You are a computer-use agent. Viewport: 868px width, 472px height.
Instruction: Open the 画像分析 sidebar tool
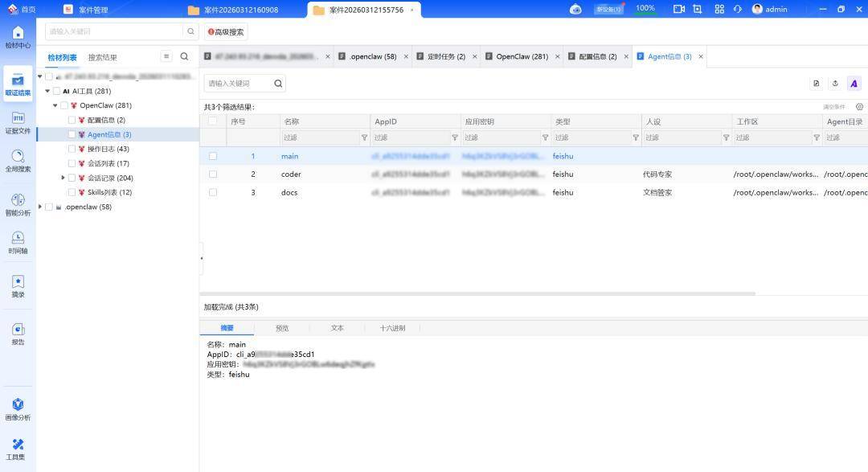pos(18,408)
